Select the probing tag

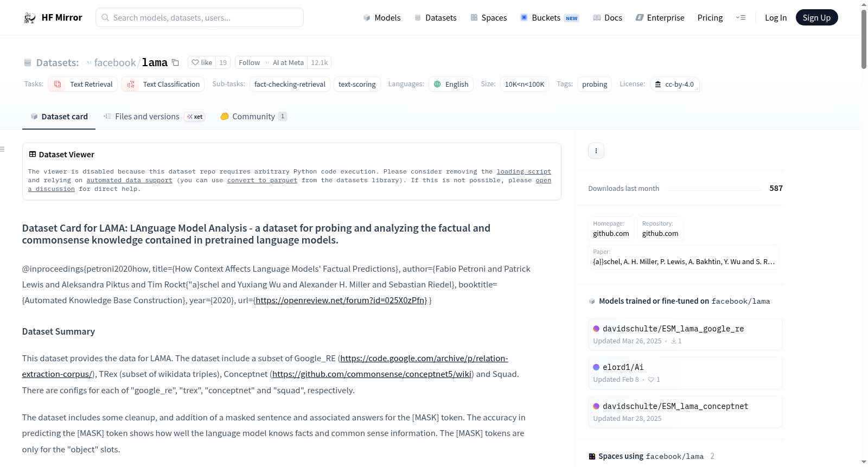595,84
